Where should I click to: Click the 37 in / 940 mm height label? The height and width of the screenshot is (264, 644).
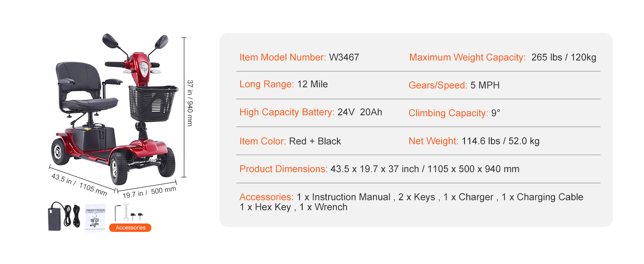pos(190,103)
